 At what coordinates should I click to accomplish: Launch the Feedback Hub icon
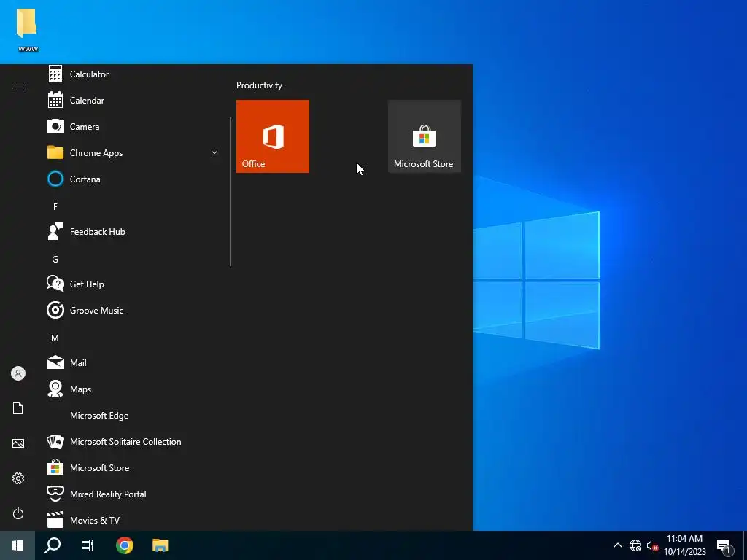(55, 231)
